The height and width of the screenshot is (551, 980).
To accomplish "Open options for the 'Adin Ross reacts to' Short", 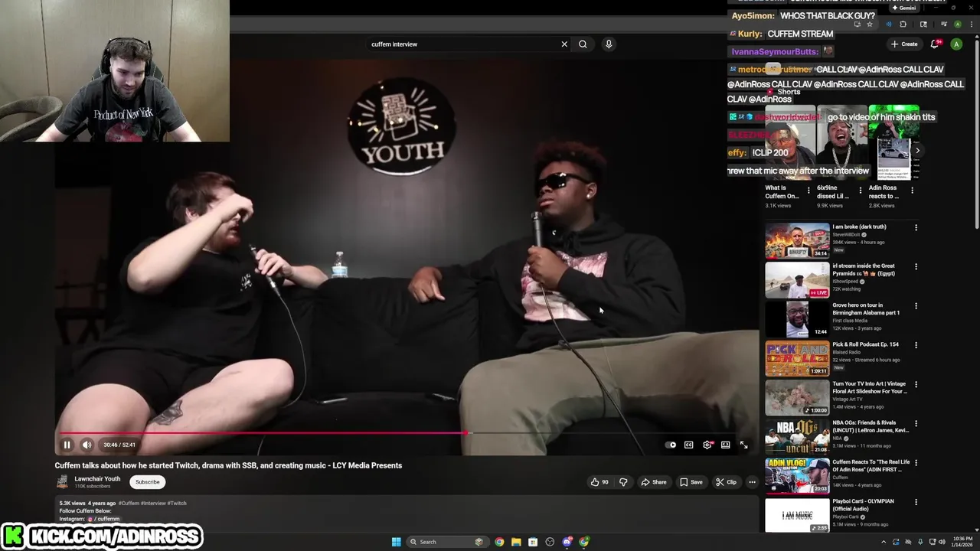I will click(912, 191).
